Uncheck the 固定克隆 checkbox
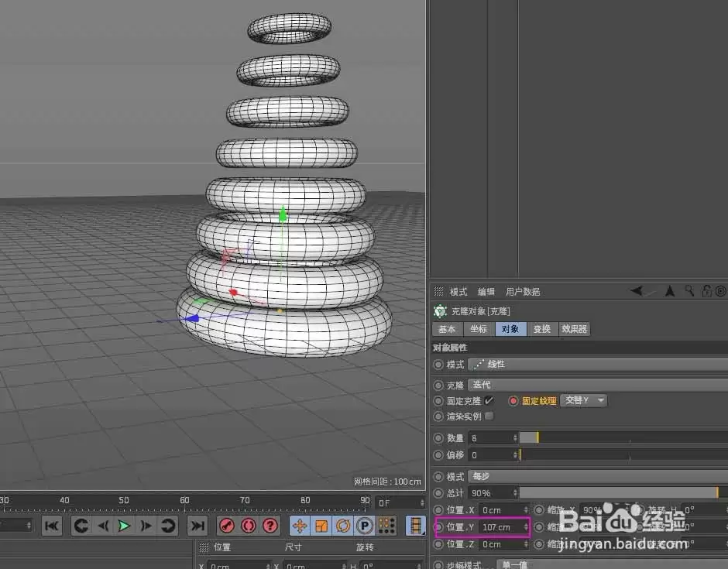The width and height of the screenshot is (728, 569). click(x=487, y=399)
